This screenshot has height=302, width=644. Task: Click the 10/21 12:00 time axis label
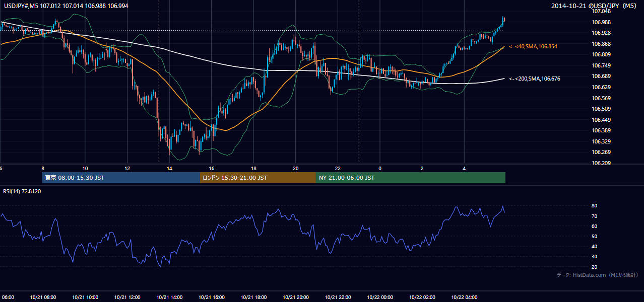tap(127, 297)
